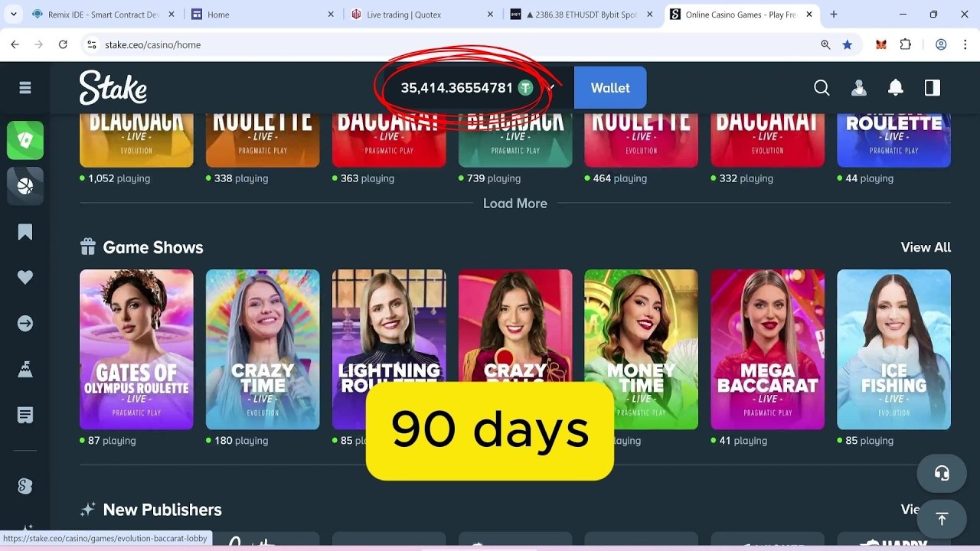
Task: Toggle the side panel icon in header
Action: pos(933,88)
